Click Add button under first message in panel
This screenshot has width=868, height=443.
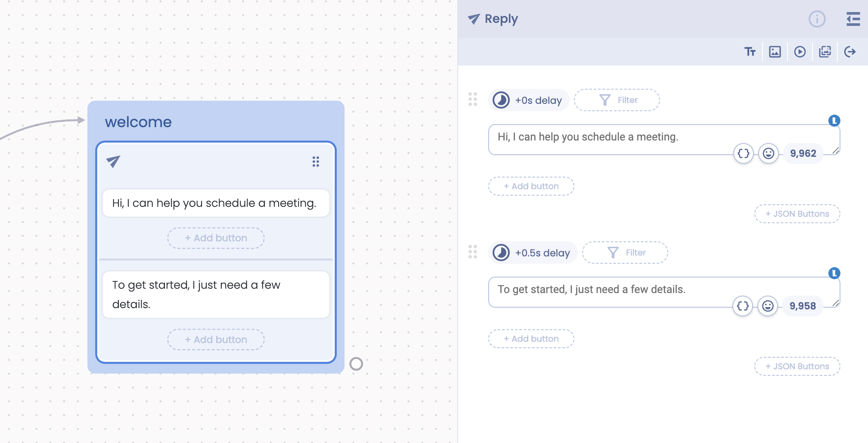(531, 186)
